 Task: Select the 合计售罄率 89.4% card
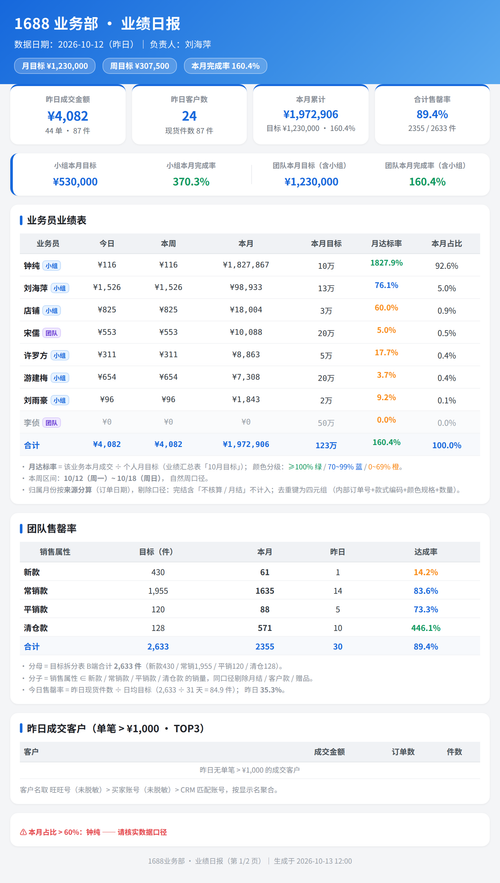pyautogui.click(x=432, y=114)
